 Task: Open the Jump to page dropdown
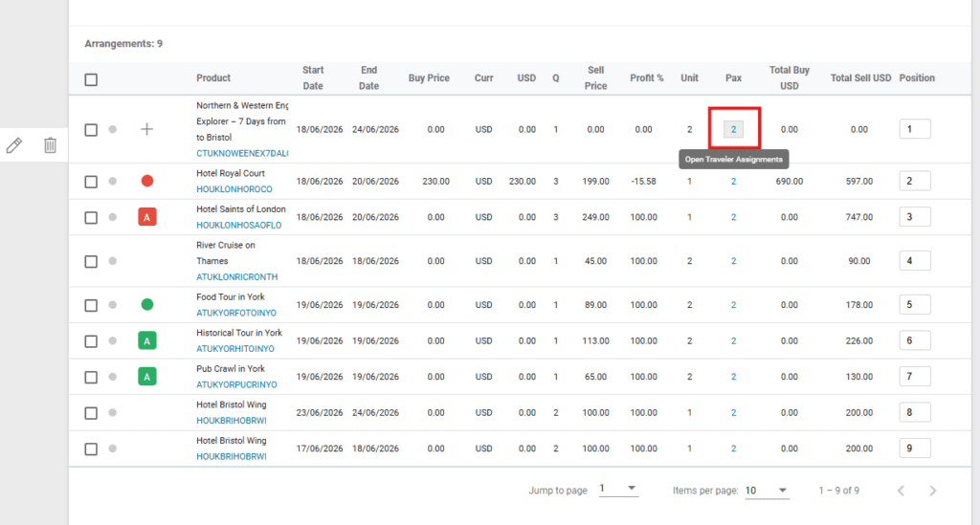tap(618, 490)
